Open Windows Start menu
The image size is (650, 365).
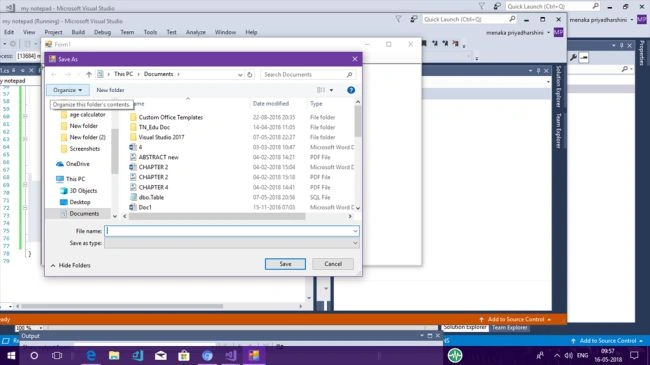(x=11, y=355)
